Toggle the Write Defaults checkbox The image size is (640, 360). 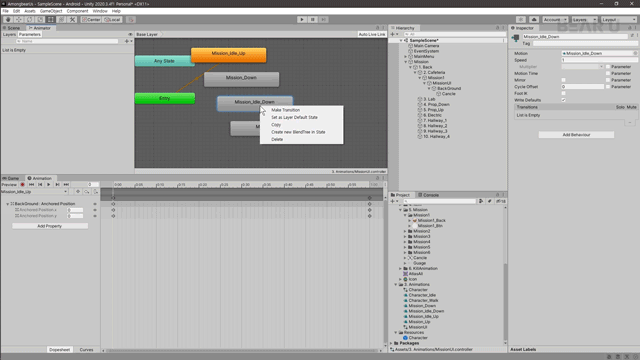564,100
